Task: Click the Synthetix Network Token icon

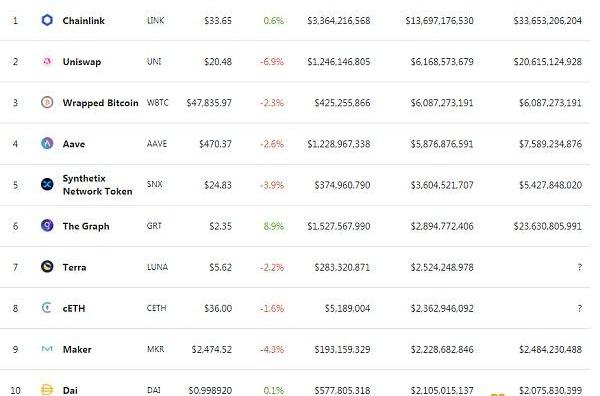Action: point(47,184)
